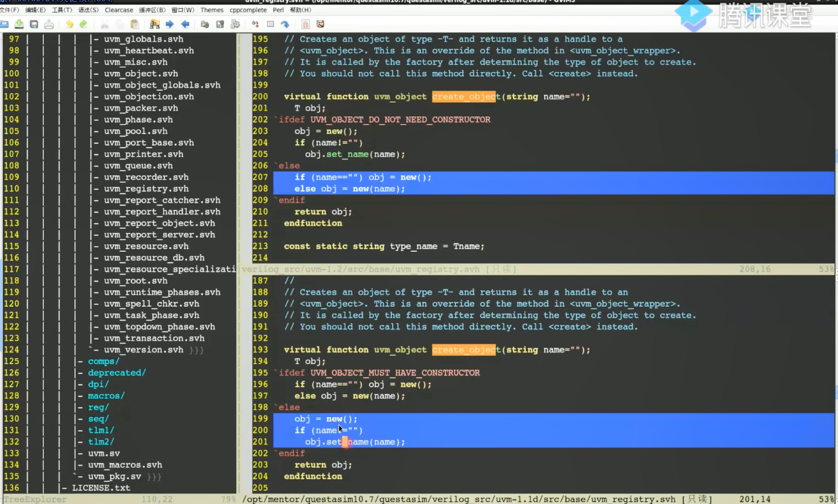Expand the dpi/ folder in tree
Image resolution: width=838 pixels, height=504 pixels.
click(x=98, y=384)
